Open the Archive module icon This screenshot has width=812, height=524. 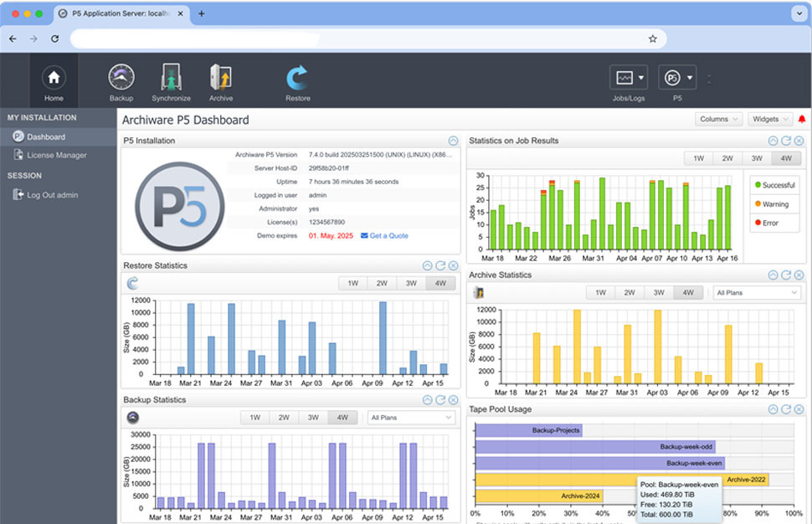coord(221,79)
